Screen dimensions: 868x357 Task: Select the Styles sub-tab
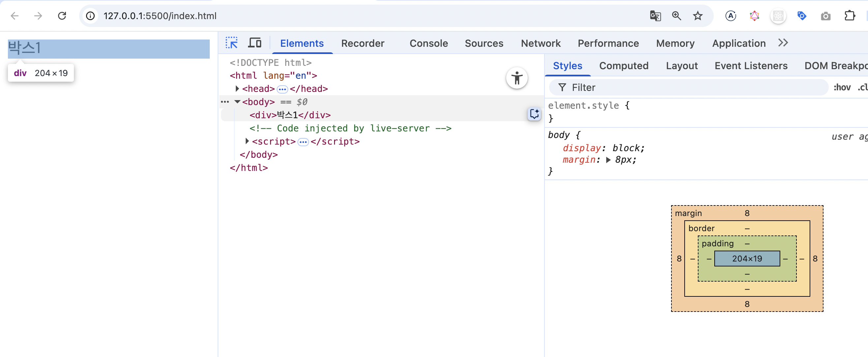[x=568, y=66]
